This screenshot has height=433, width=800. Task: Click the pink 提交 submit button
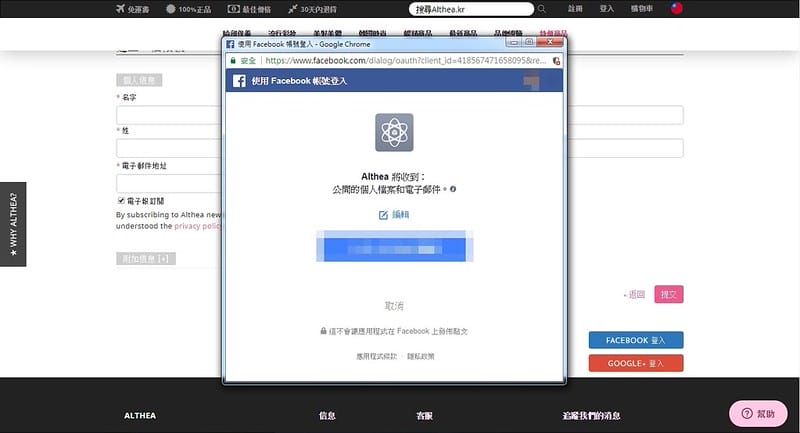pos(669,294)
